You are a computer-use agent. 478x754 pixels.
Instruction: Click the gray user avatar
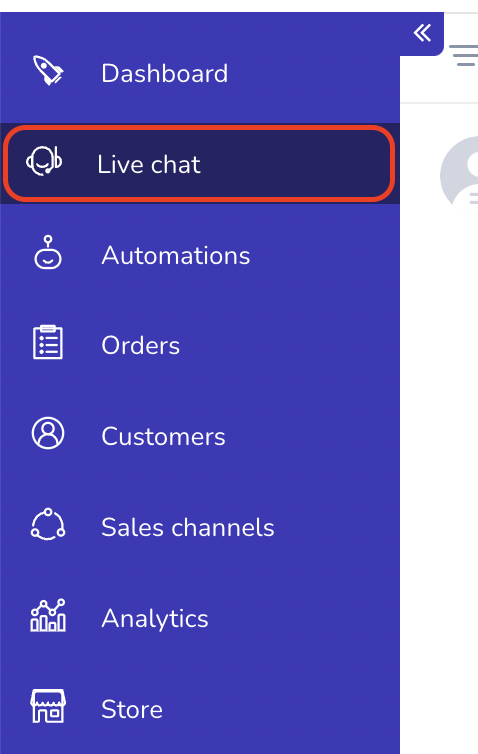coord(460,175)
